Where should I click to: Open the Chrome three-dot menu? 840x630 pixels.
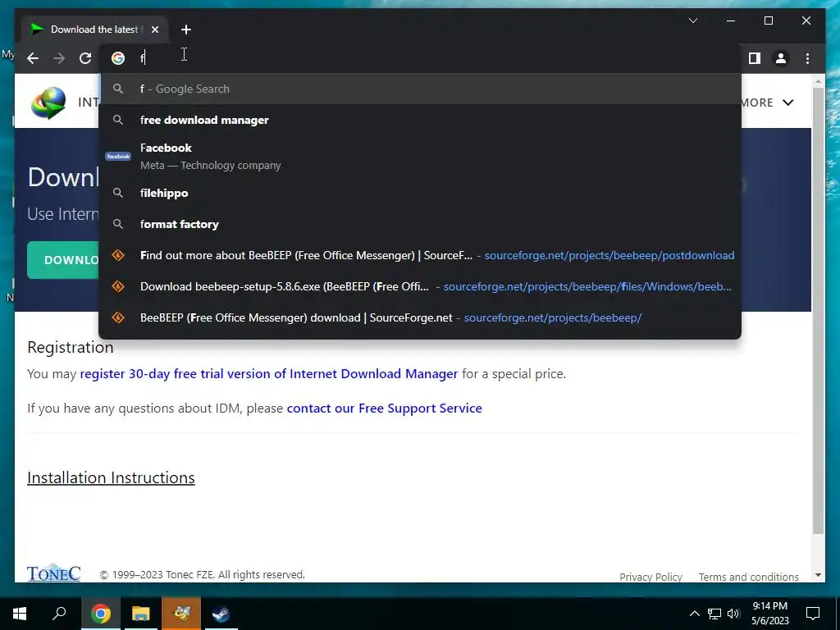807,58
